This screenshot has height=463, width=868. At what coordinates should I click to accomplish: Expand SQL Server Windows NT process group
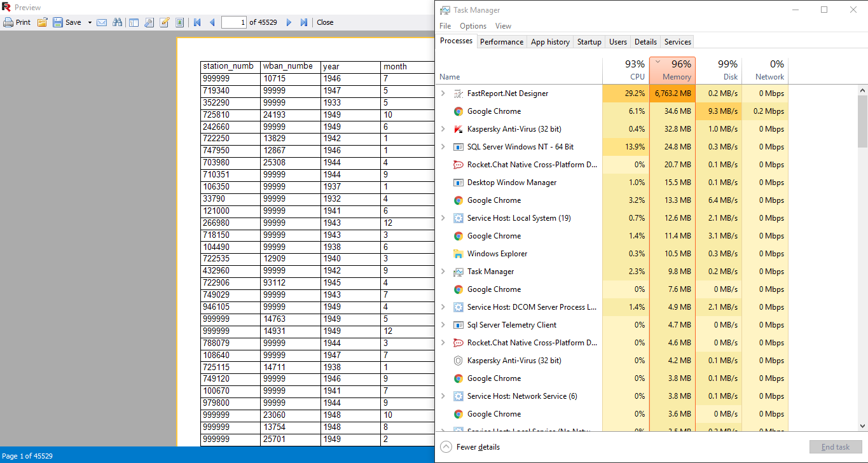click(x=443, y=147)
